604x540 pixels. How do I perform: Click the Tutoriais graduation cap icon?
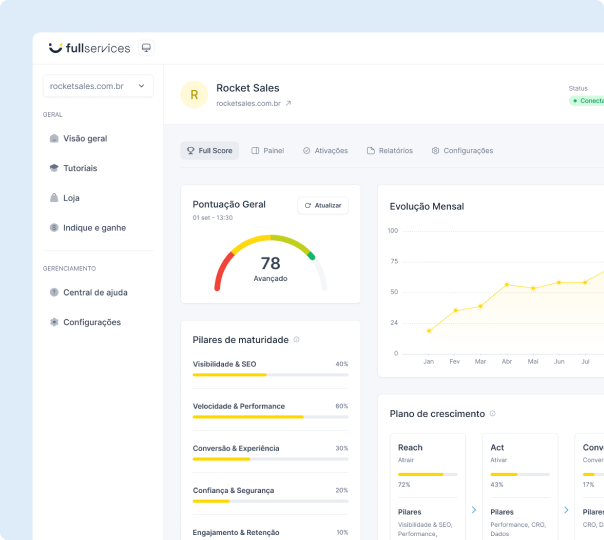tap(54, 168)
